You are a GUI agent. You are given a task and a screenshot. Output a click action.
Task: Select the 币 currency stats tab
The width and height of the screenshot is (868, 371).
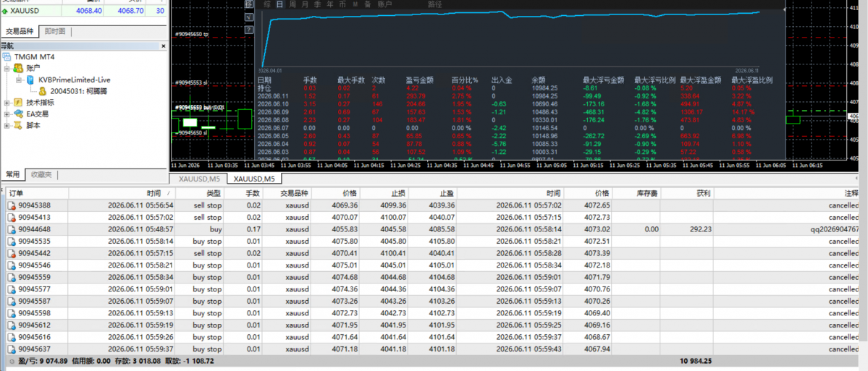point(342,4)
